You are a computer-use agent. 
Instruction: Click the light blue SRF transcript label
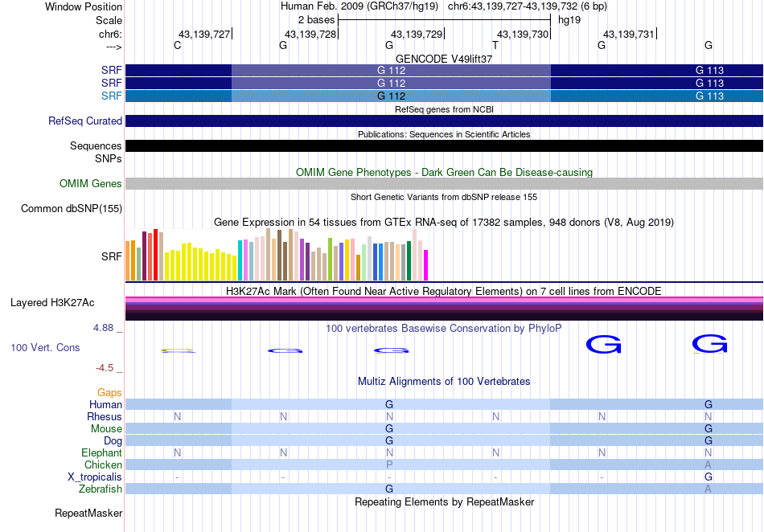pos(112,96)
